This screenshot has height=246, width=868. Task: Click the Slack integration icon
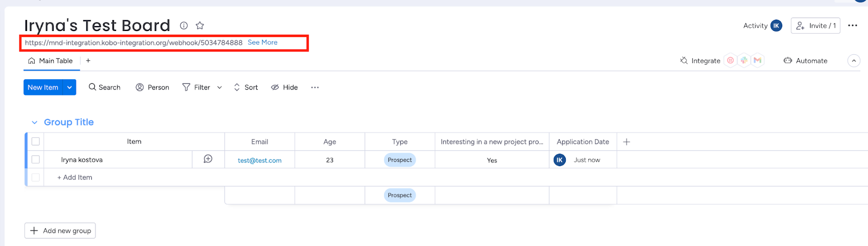point(744,60)
